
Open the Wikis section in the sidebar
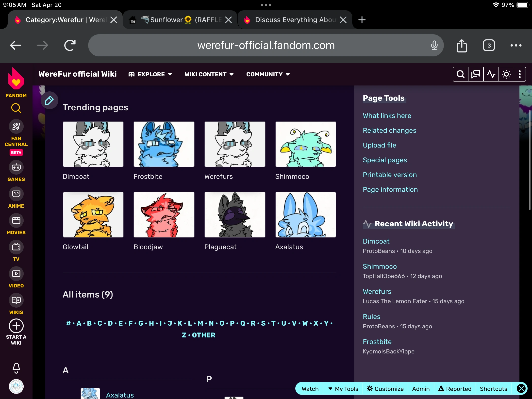click(x=16, y=300)
